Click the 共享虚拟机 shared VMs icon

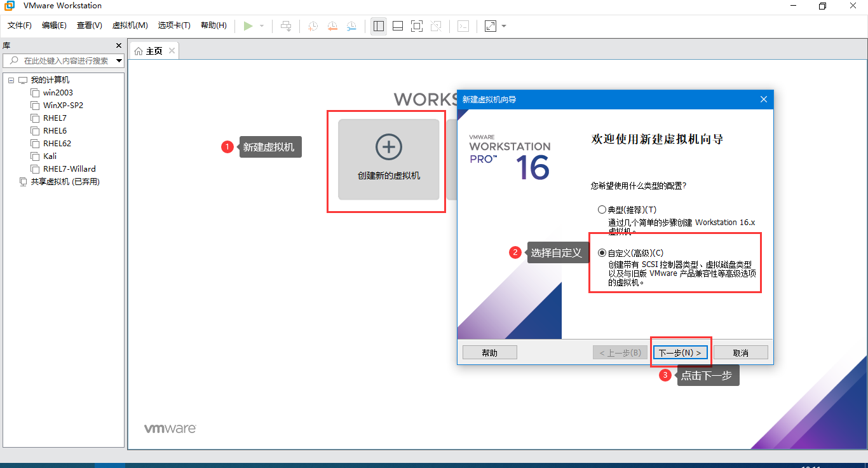tap(24, 182)
